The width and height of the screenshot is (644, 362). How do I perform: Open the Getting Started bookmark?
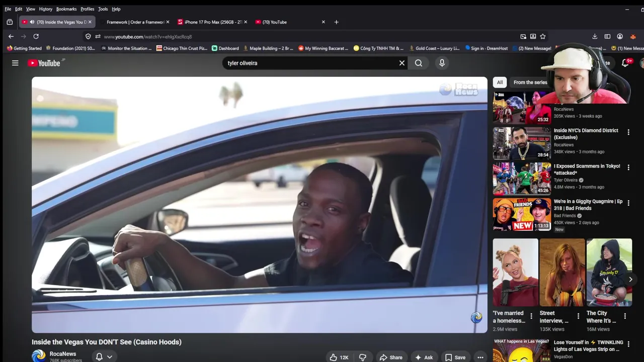tap(24, 48)
